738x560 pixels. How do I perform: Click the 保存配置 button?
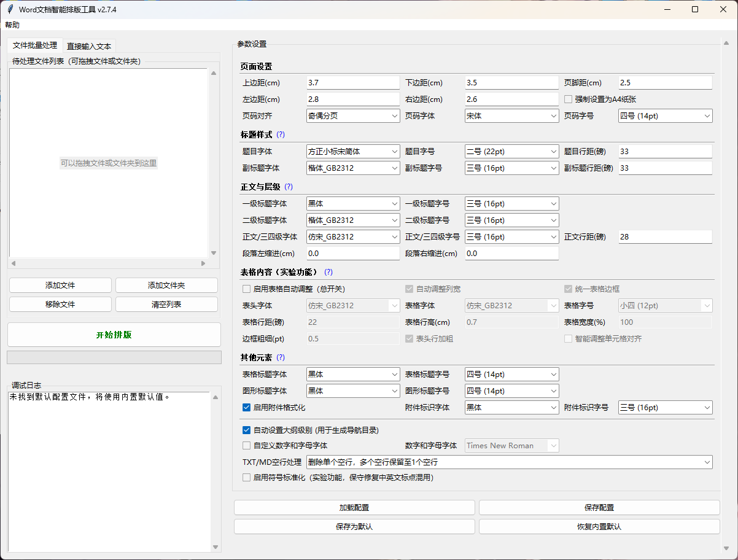click(x=599, y=508)
